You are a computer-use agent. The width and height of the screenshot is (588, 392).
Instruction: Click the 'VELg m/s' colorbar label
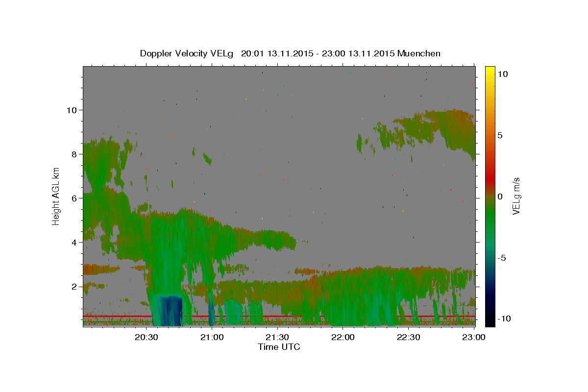pos(515,196)
